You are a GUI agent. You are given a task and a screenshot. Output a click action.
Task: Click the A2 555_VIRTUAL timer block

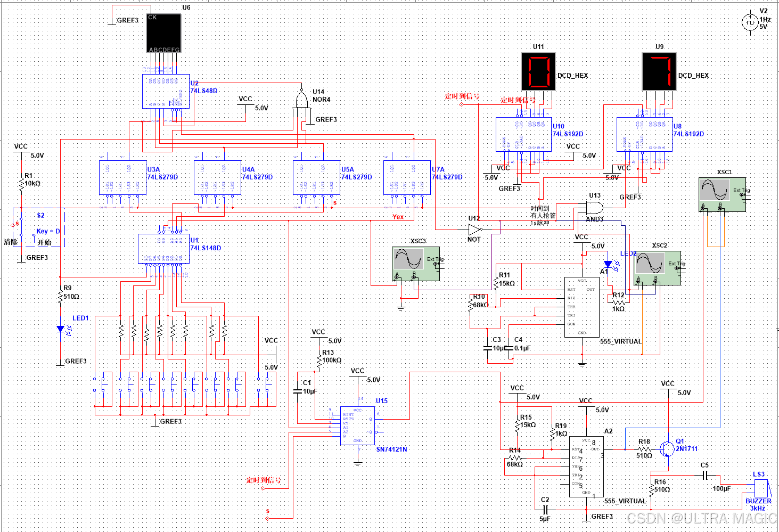pos(586,467)
